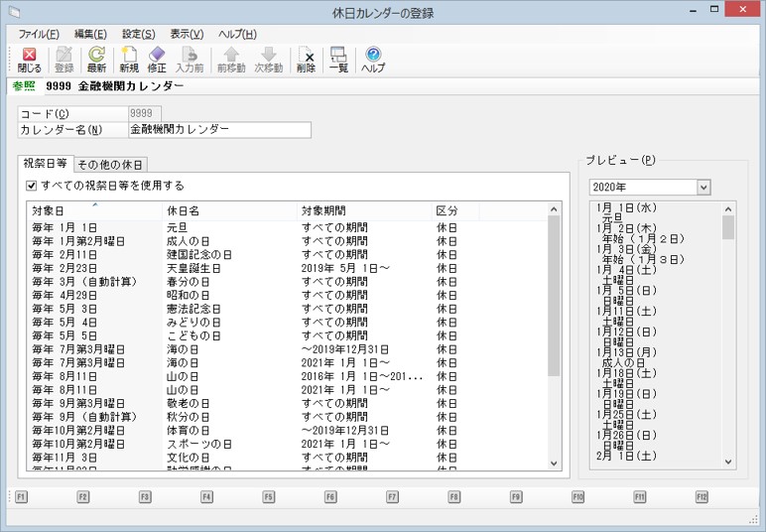Viewport: 766px width, 532px height.
Task: Select the こどもの日 row
Action: [x=287, y=335]
